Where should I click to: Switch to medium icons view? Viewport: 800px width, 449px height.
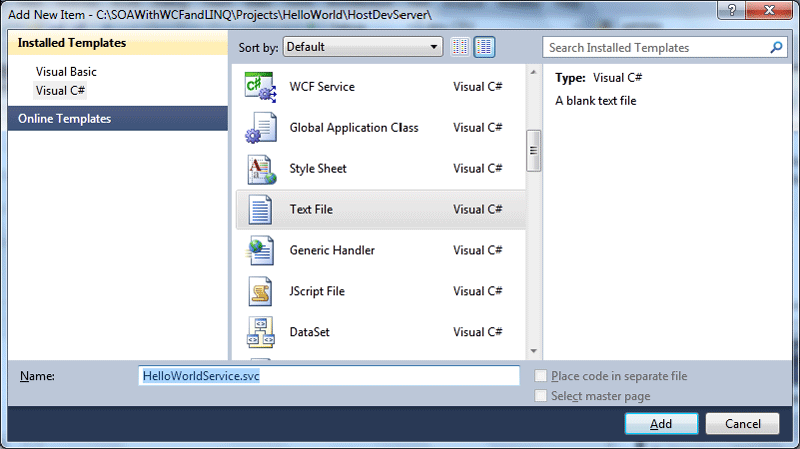[485, 47]
